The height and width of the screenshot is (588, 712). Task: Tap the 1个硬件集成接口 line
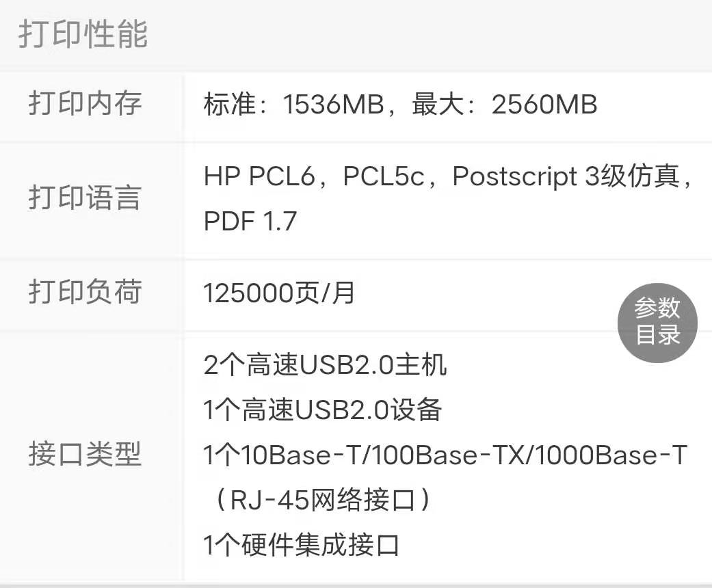301,546
